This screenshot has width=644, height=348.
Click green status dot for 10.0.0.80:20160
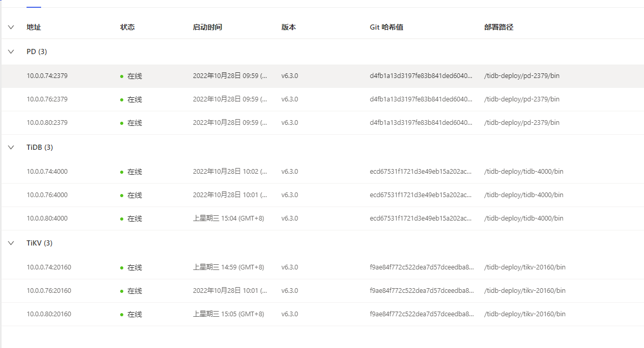[x=122, y=315]
